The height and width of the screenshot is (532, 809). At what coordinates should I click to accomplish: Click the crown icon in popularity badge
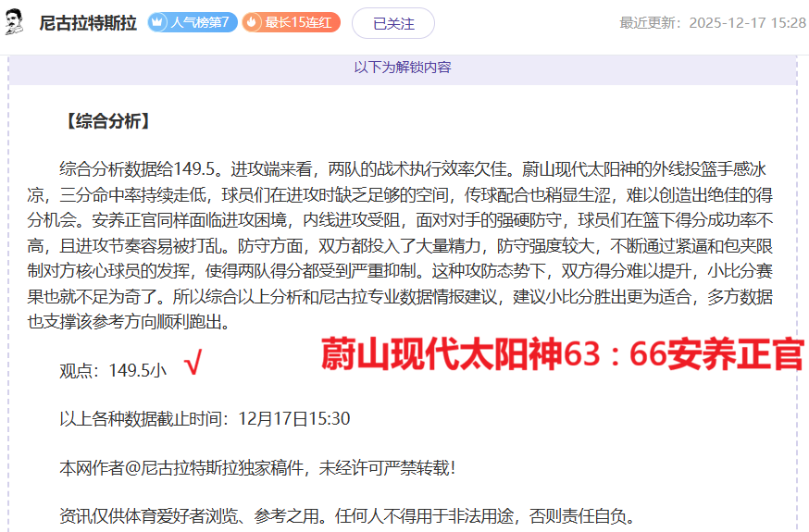click(158, 23)
